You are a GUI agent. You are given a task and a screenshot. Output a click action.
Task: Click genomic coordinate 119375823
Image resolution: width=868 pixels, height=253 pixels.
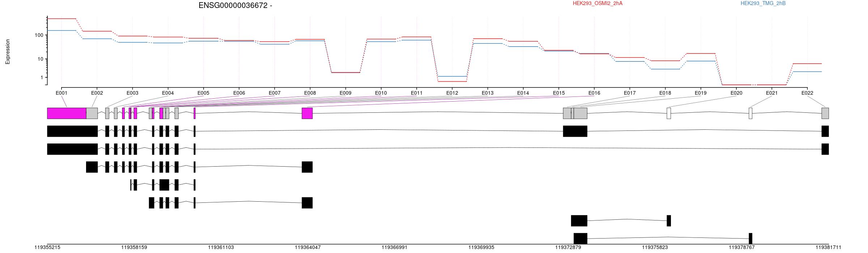[x=655, y=248]
